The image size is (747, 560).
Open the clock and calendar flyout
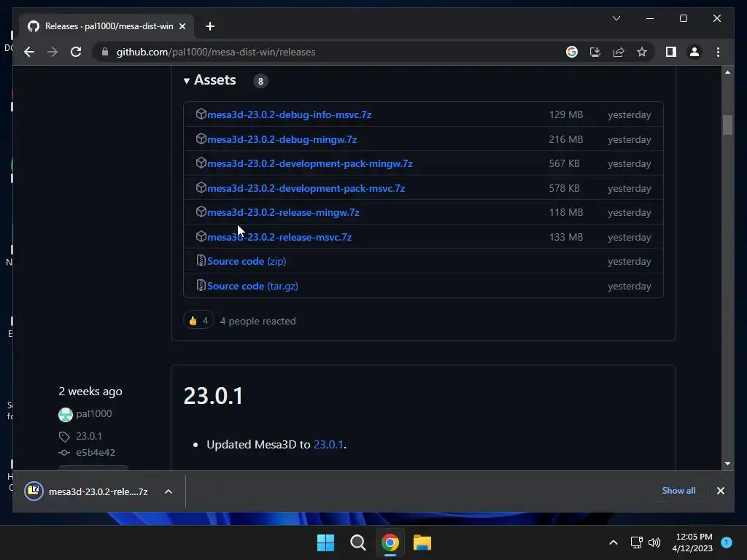pos(693,542)
